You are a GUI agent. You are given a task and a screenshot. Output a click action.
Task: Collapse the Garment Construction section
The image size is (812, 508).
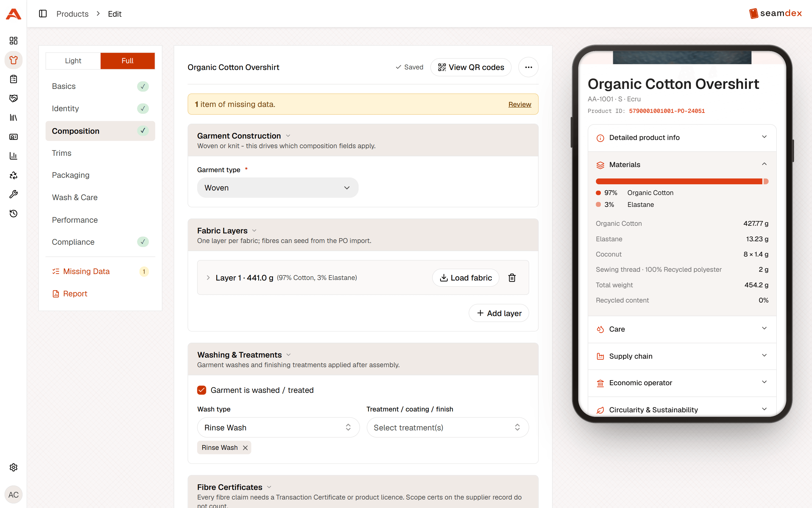coord(288,136)
